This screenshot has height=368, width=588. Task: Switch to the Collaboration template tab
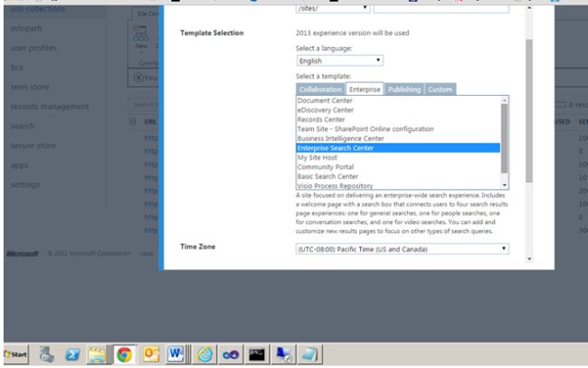click(x=320, y=90)
